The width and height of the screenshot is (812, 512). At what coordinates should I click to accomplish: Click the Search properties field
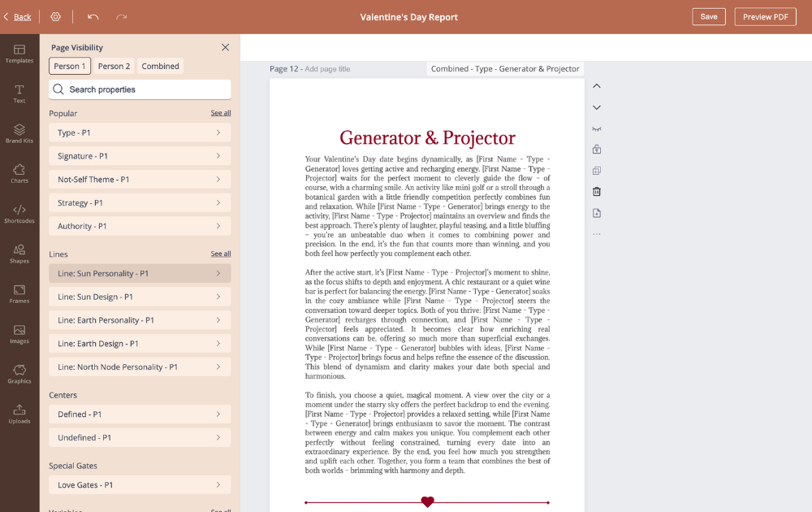tap(140, 89)
